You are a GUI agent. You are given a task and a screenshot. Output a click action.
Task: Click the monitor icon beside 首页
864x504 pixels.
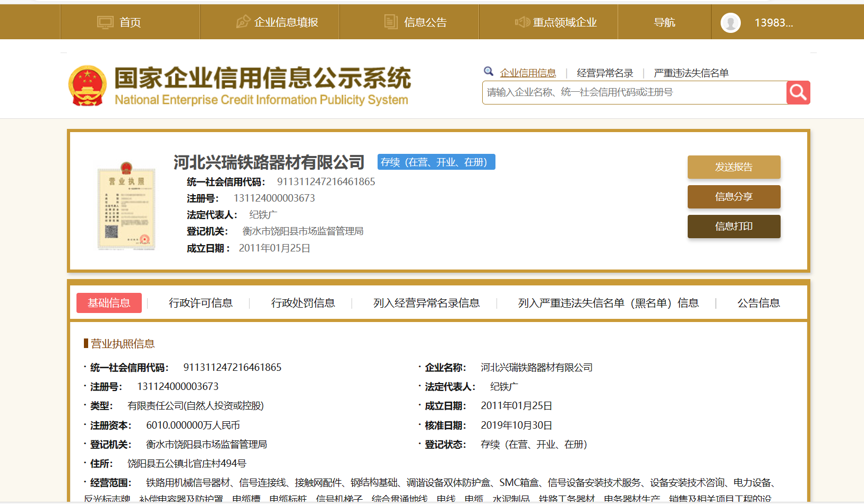click(105, 22)
